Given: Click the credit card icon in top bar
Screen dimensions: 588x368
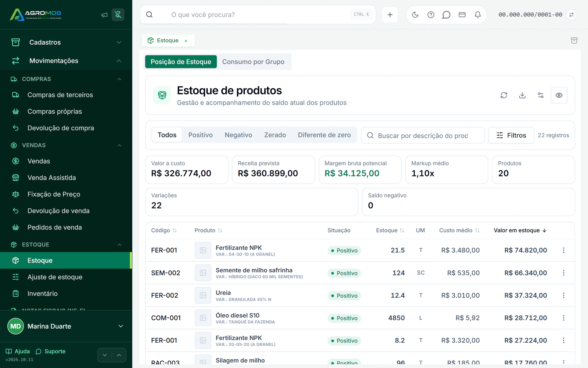Looking at the screenshot, I should pyautogui.click(x=462, y=15).
